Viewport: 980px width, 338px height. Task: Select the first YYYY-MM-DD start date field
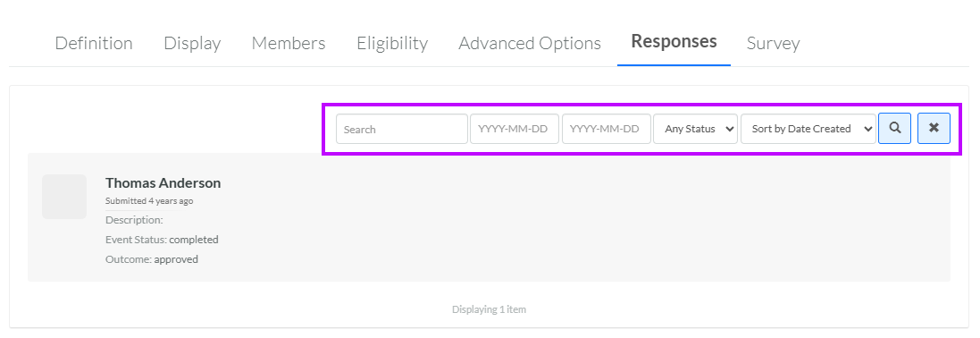click(x=515, y=129)
